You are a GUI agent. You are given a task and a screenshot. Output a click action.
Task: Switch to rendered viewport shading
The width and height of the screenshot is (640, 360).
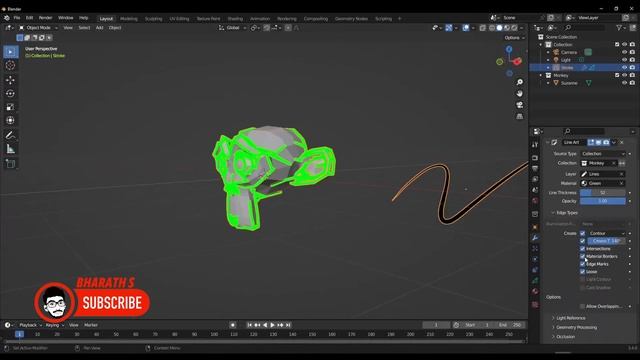click(514, 28)
